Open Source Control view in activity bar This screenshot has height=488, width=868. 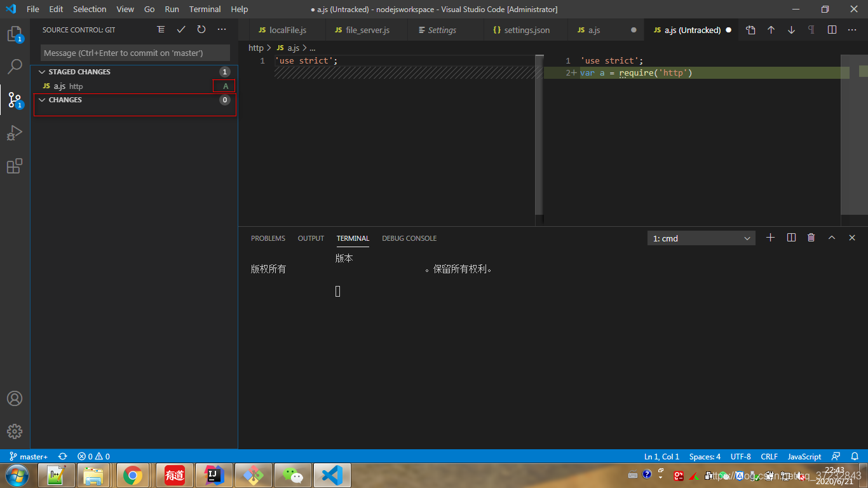pos(15,100)
